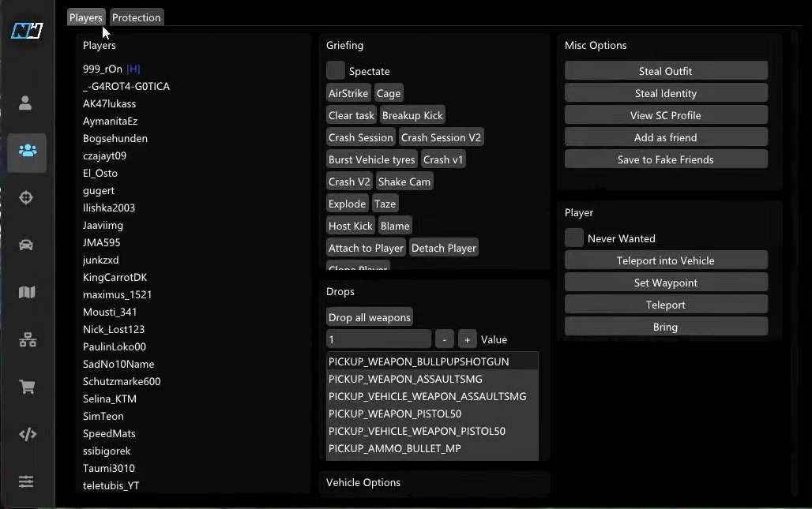Open the sliders settings icon in sidebar
The width and height of the screenshot is (812, 509).
27,481
